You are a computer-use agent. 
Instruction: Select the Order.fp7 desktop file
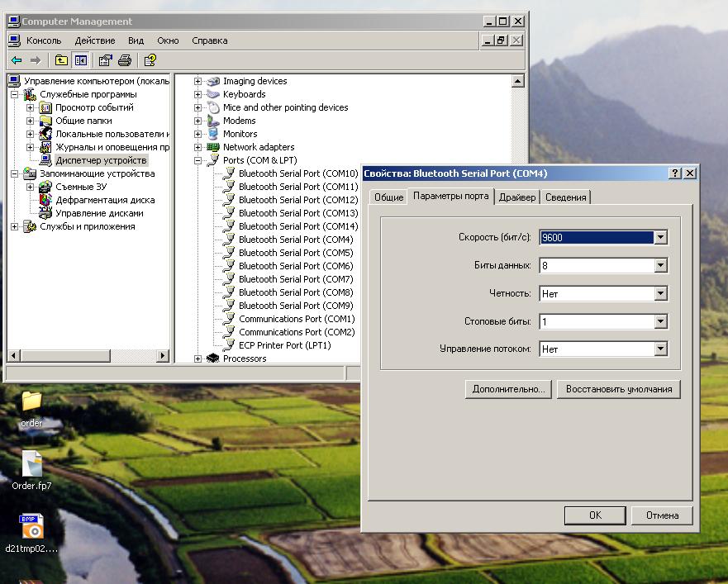point(31,471)
